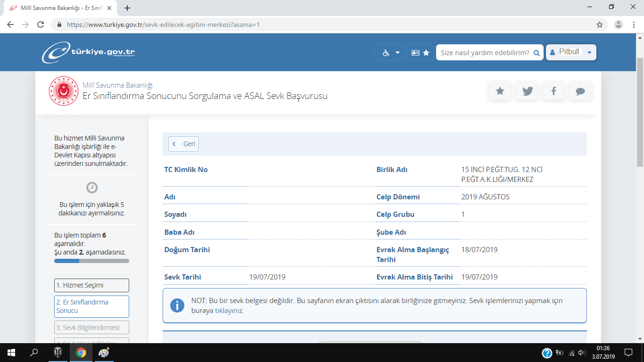Viewport: 644px width, 362px height.
Task: Open Windows taskbar search
Action: tap(34, 353)
